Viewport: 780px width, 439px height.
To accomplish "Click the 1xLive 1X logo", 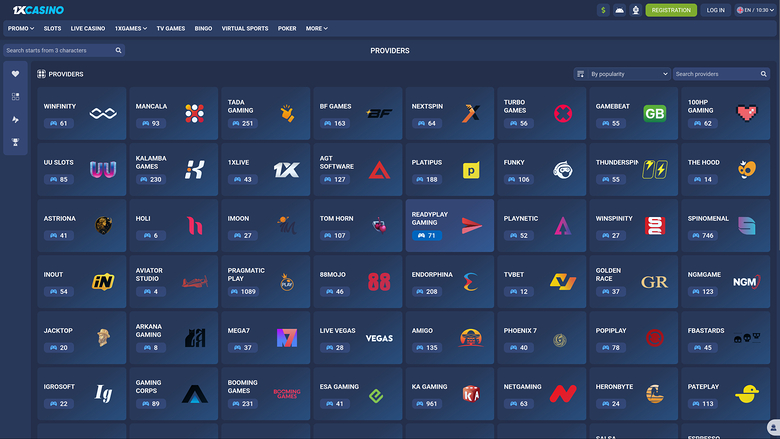I will (x=287, y=170).
